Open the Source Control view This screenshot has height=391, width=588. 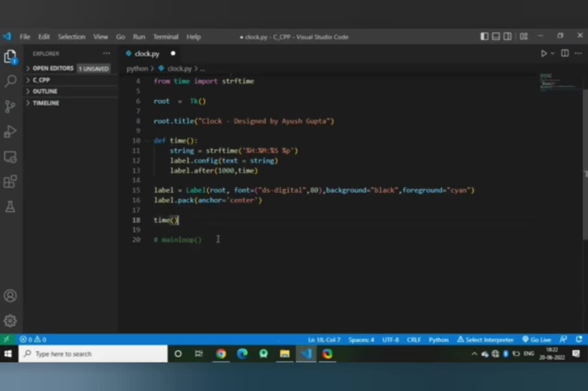click(x=10, y=106)
